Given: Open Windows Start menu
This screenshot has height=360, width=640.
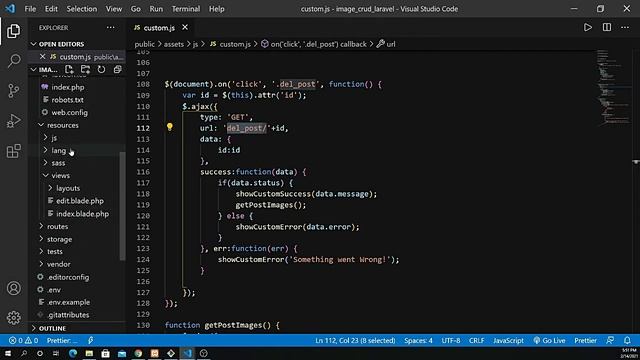Looking at the screenshot, I should 8,353.
